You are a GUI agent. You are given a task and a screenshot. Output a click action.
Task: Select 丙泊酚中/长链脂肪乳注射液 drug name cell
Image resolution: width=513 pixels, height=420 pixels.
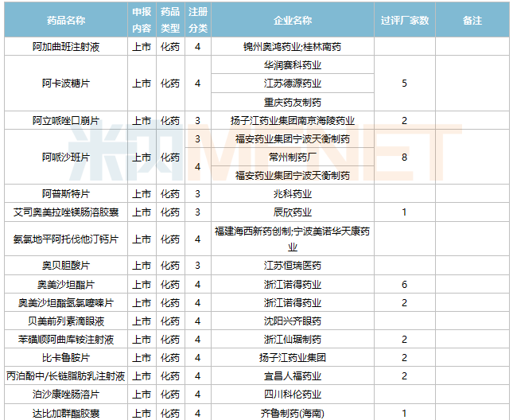coord(66,375)
